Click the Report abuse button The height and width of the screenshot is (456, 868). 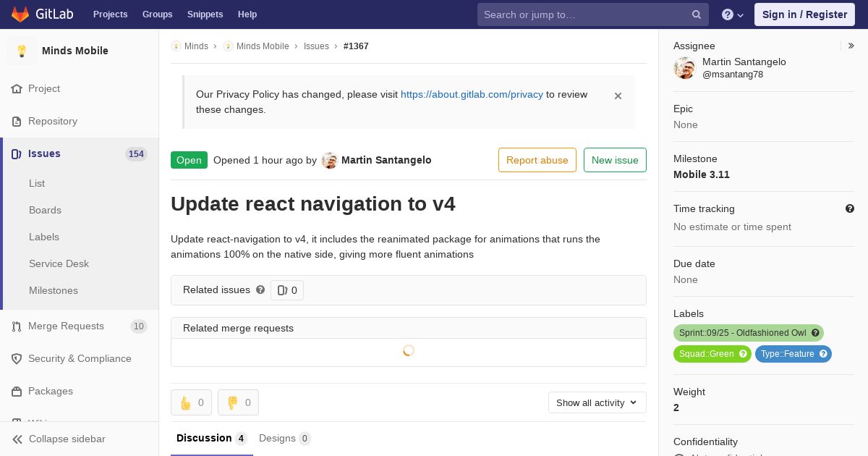(x=537, y=160)
